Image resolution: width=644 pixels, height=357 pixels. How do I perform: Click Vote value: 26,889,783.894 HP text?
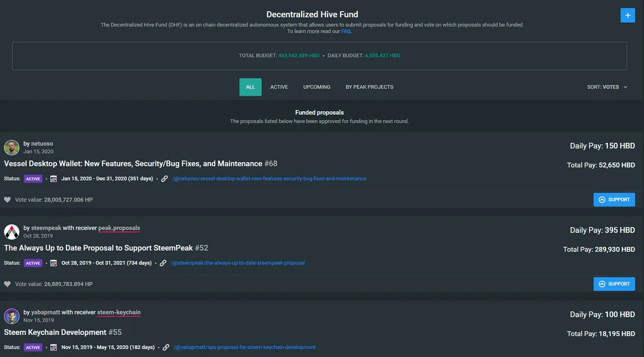tap(54, 284)
